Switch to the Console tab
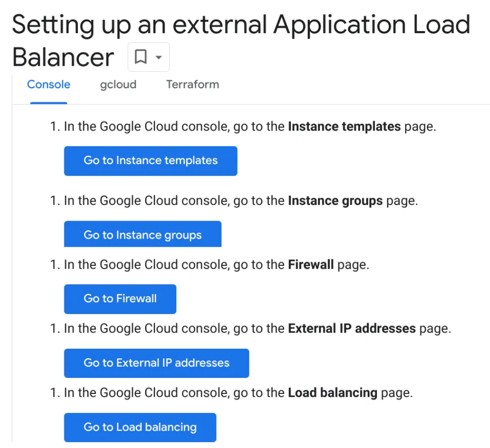490x448 pixels. 49,84
